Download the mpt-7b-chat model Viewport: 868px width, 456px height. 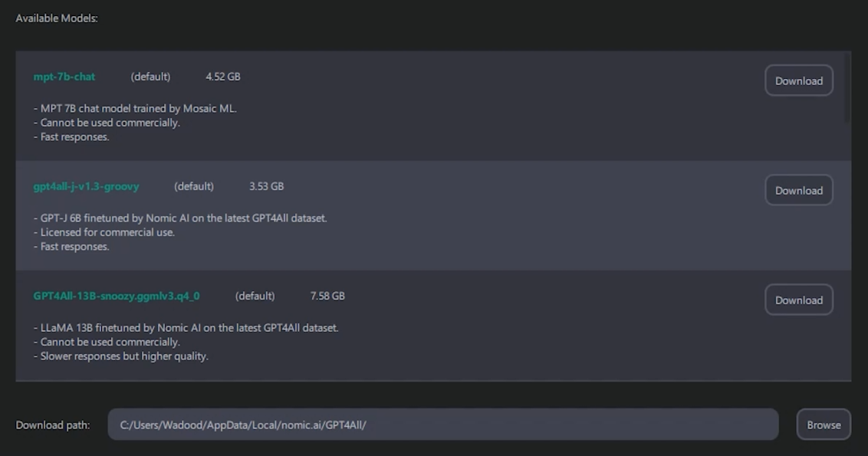(x=798, y=80)
